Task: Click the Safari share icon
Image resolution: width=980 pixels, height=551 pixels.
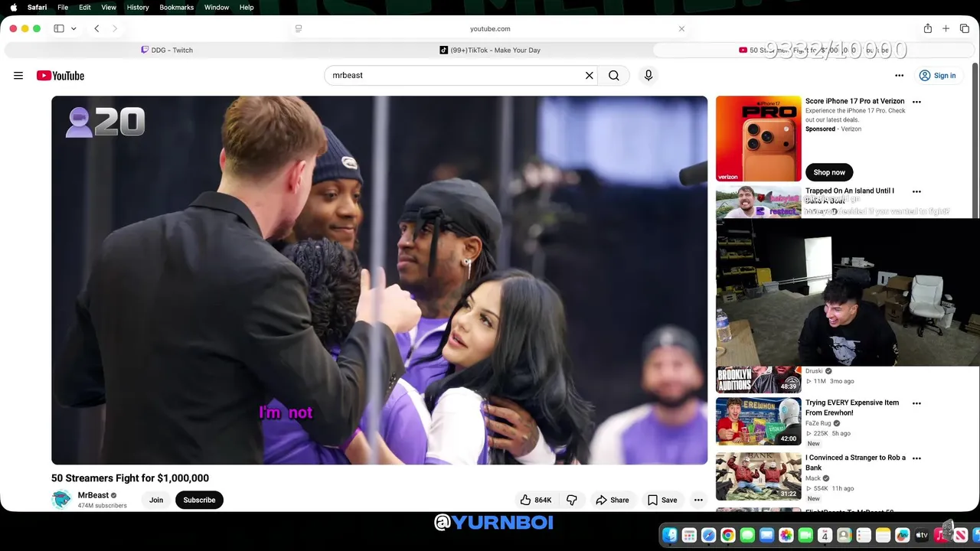Action: (x=927, y=28)
